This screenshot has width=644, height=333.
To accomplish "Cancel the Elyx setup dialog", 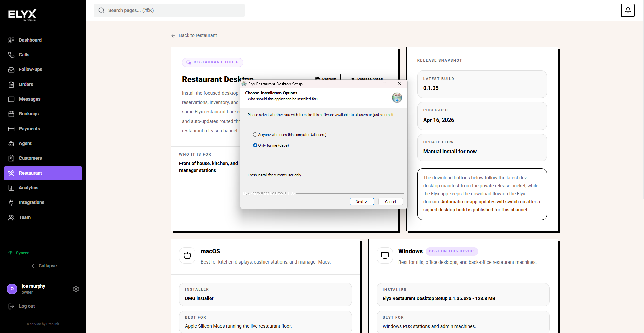I will point(391,202).
